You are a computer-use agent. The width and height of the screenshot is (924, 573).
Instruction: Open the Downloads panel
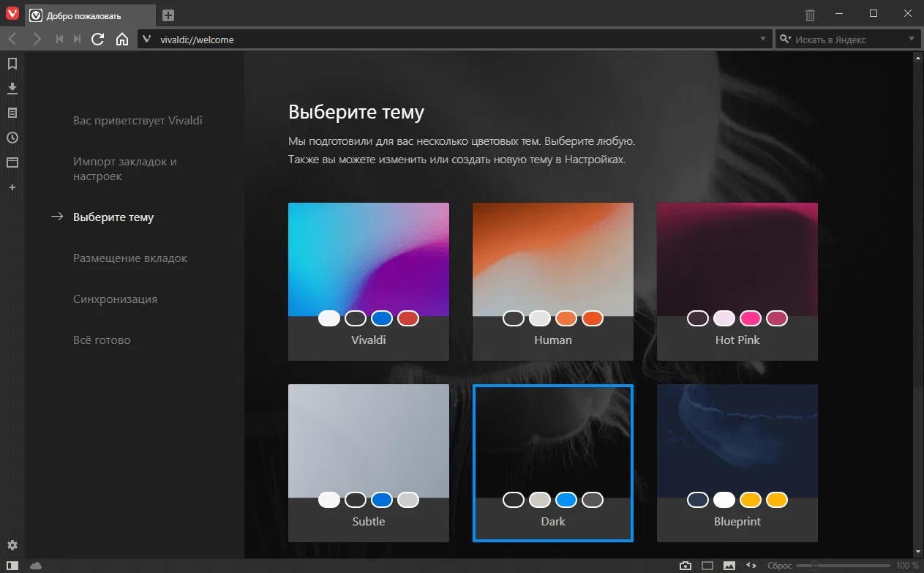(x=12, y=89)
